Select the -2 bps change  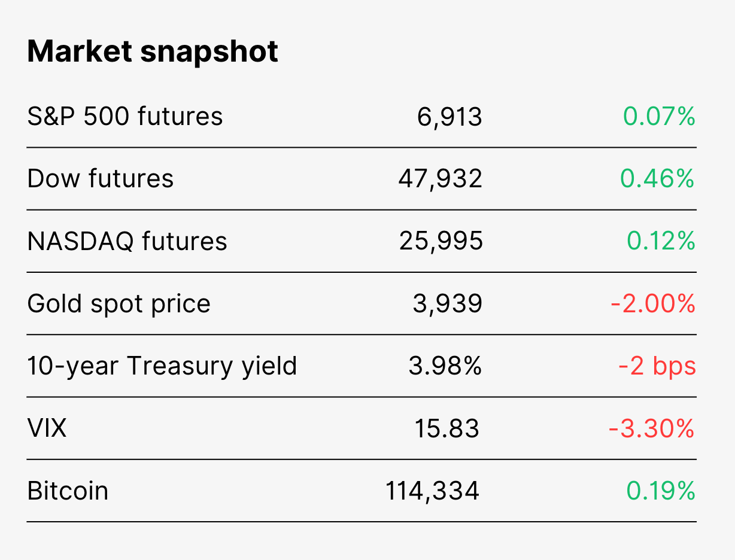[657, 366]
